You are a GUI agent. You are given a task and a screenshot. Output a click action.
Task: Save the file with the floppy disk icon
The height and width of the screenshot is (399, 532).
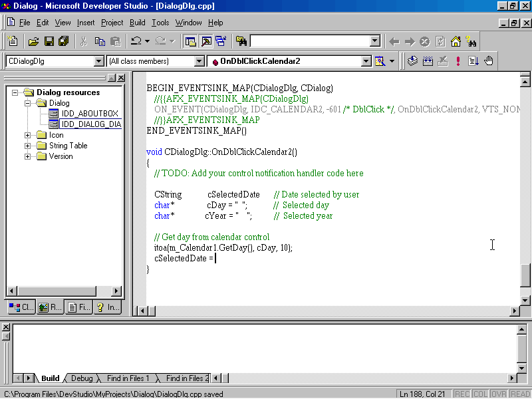point(49,41)
